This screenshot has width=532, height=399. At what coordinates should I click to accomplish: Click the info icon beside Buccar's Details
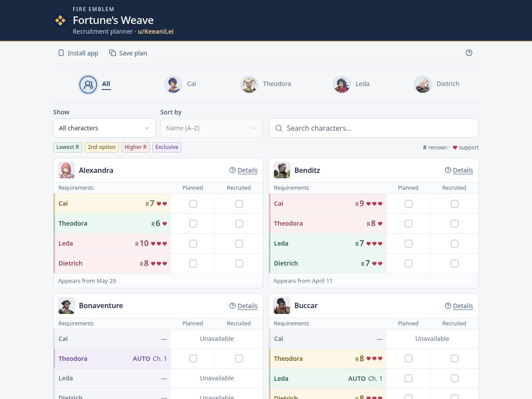click(448, 306)
